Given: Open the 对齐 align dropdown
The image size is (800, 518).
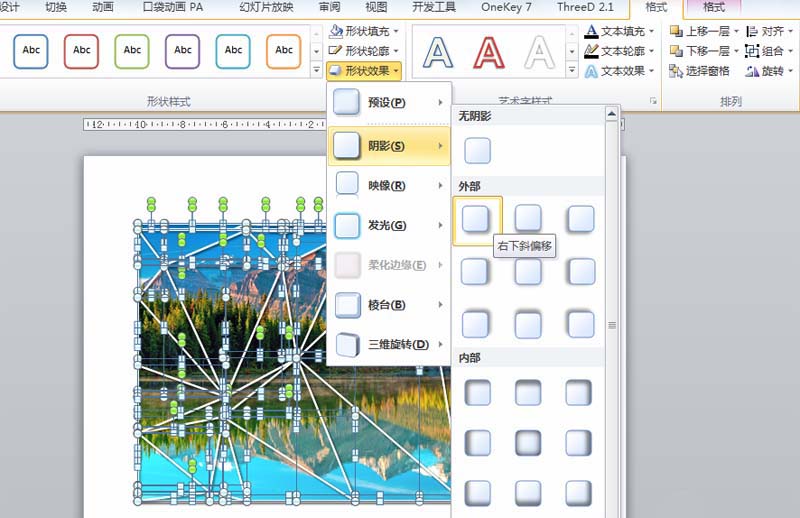Looking at the screenshot, I should [x=769, y=31].
